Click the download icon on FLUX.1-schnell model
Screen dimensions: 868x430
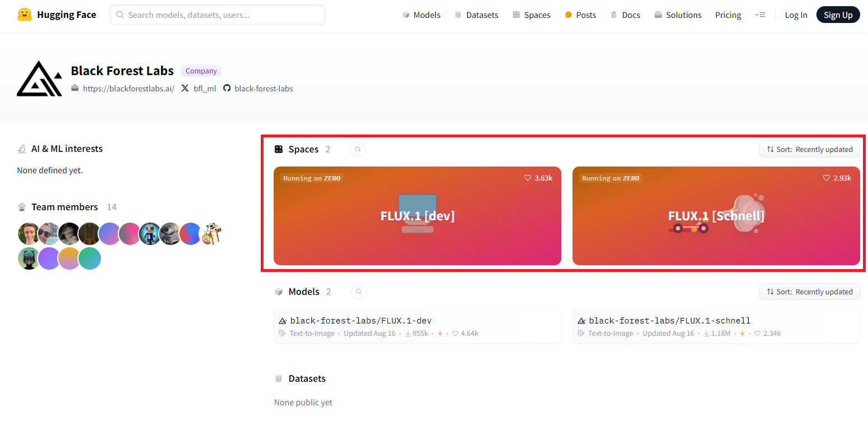tap(707, 333)
